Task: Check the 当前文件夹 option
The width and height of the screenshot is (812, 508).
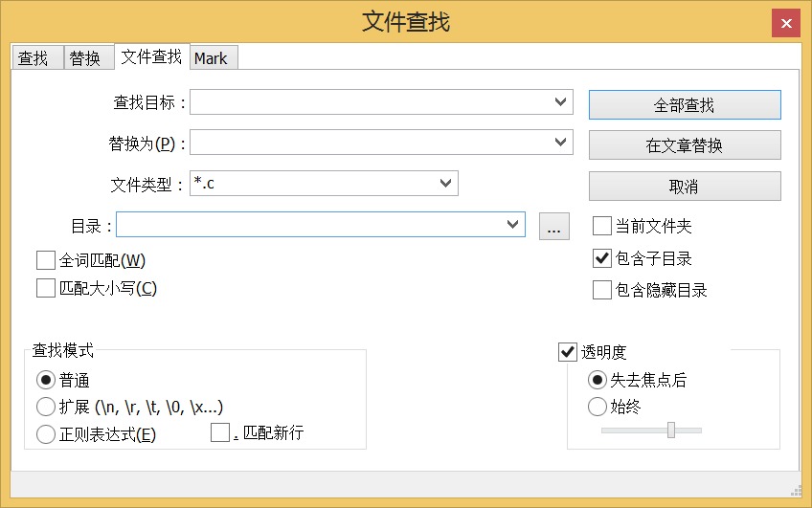Action: pos(602,226)
